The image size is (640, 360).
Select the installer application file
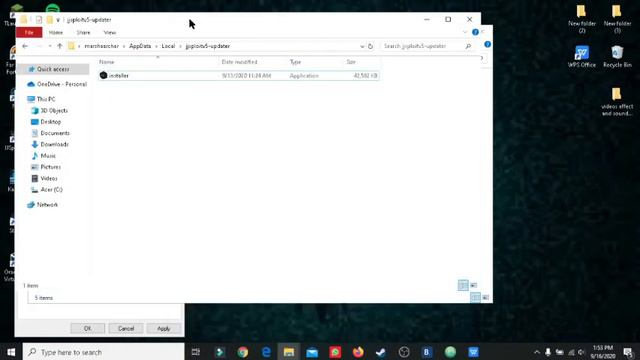pyautogui.click(x=239, y=76)
